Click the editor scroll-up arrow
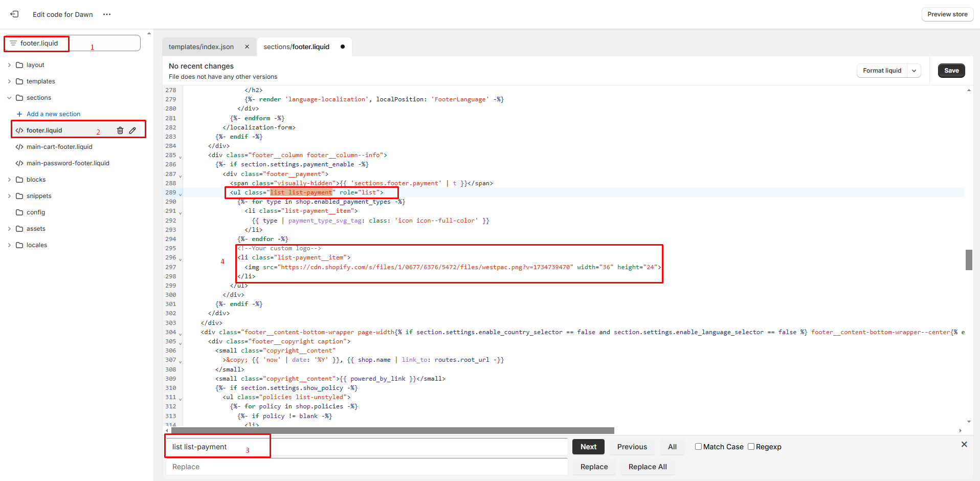The height and width of the screenshot is (481, 980). point(969,90)
